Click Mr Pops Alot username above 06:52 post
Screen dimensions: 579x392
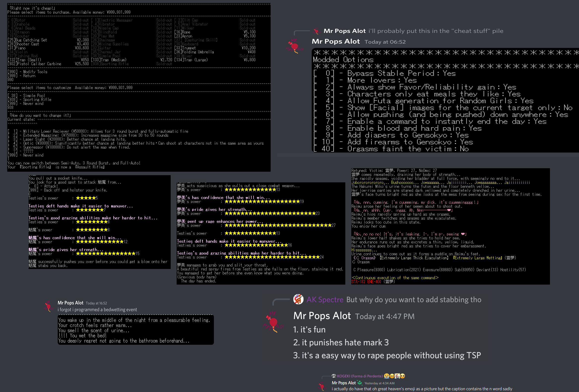pos(336,41)
